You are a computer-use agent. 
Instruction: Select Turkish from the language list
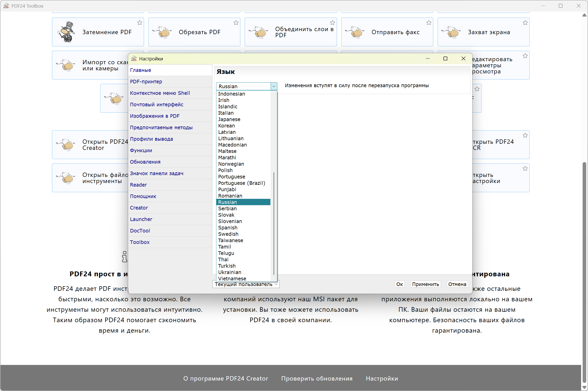pyautogui.click(x=243, y=266)
